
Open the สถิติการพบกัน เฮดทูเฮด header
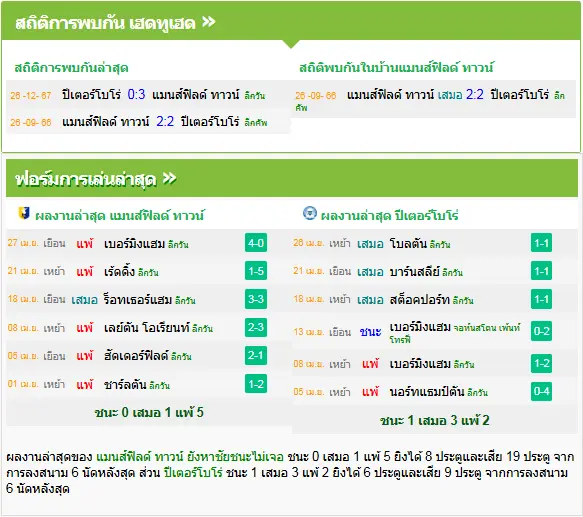click(x=291, y=21)
